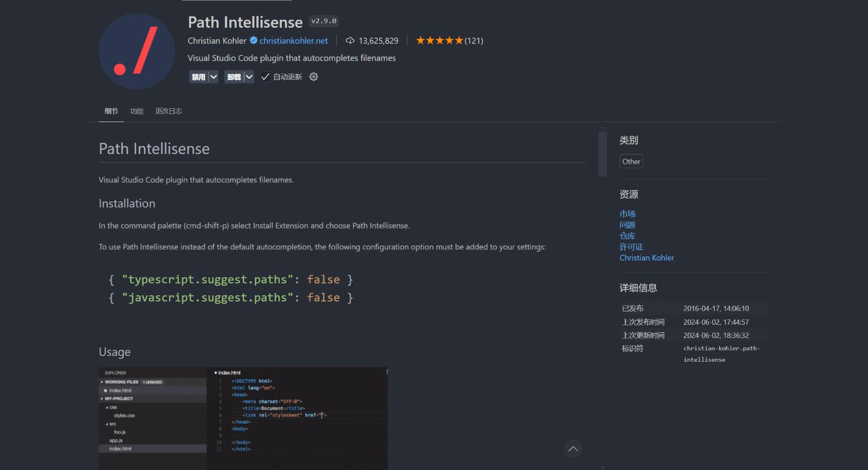Click the Christian Kohler publisher name in header
The image size is (868, 470).
pyautogui.click(x=217, y=41)
